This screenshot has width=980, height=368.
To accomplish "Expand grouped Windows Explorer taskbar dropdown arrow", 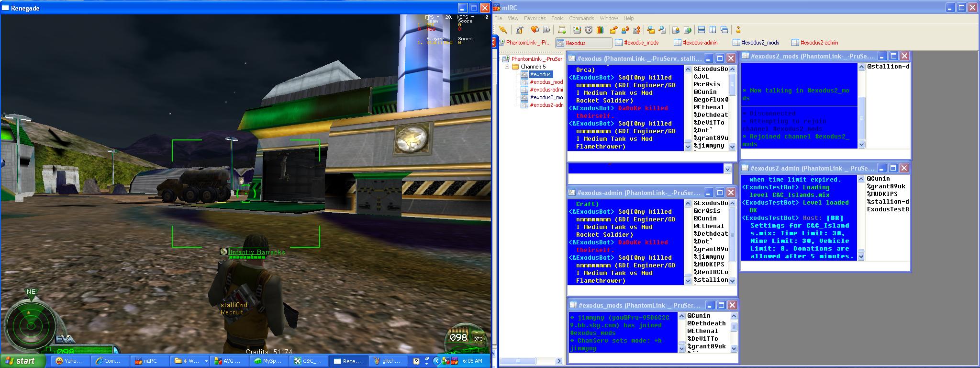I will 206,361.
